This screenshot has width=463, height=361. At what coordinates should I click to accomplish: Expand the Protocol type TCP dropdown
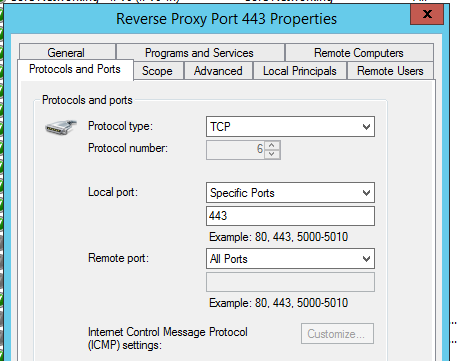(290, 127)
